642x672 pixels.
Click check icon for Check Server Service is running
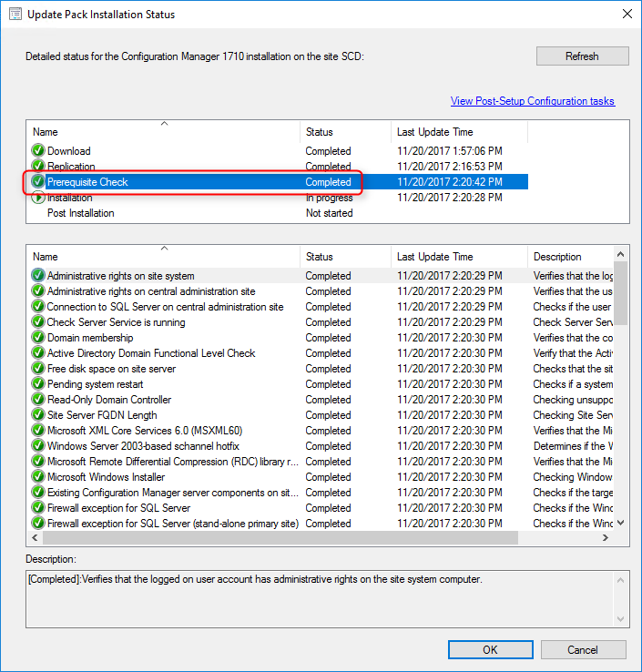(x=38, y=321)
